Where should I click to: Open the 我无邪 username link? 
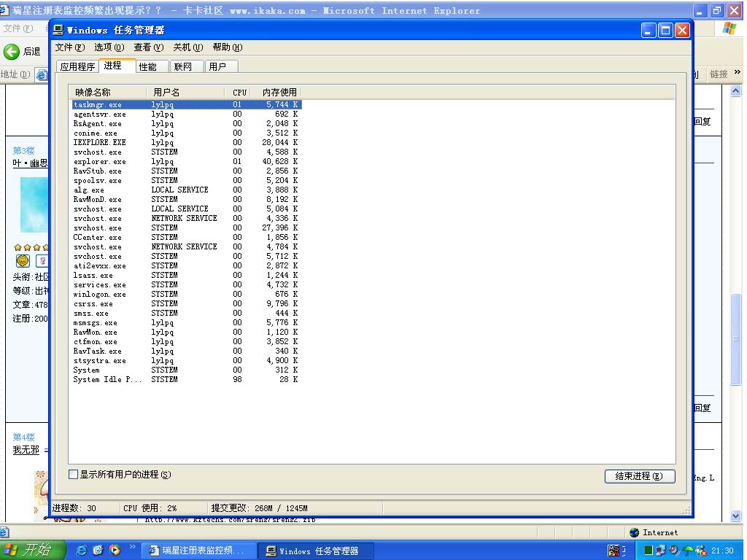click(x=26, y=449)
